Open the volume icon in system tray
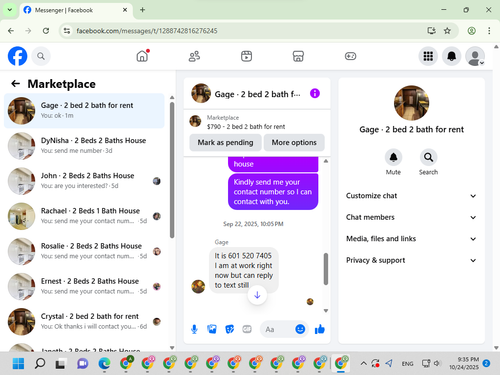 tap(438, 363)
